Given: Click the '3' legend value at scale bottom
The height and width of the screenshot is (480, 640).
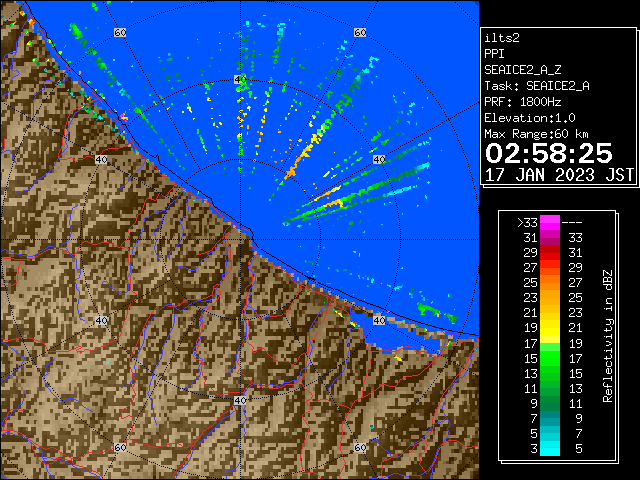Looking at the screenshot, I should point(534,449).
